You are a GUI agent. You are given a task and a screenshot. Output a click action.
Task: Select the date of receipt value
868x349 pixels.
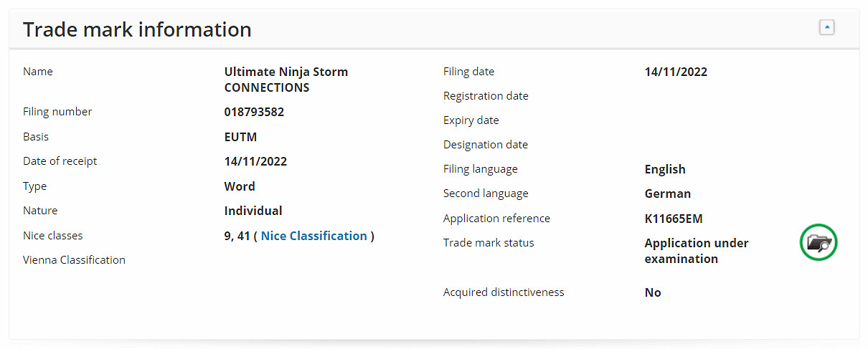pyautogui.click(x=255, y=161)
